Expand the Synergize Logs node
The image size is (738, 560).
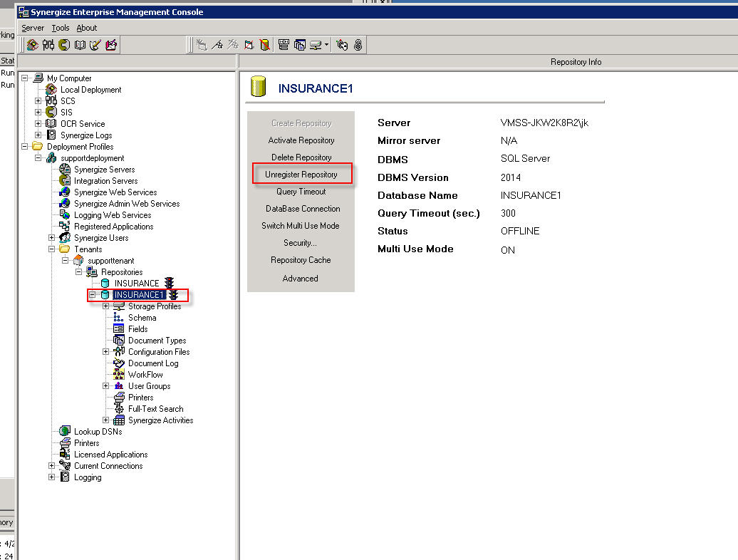click(x=38, y=135)
